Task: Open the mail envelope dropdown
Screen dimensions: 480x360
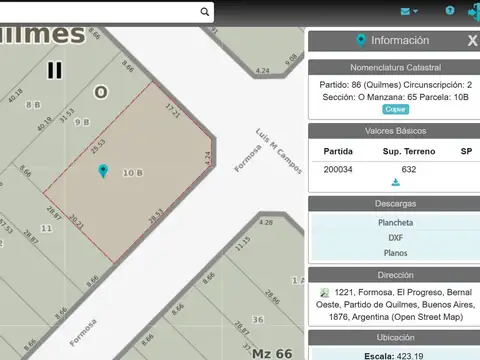Action: pyautogui.click(x=409, y=12)
